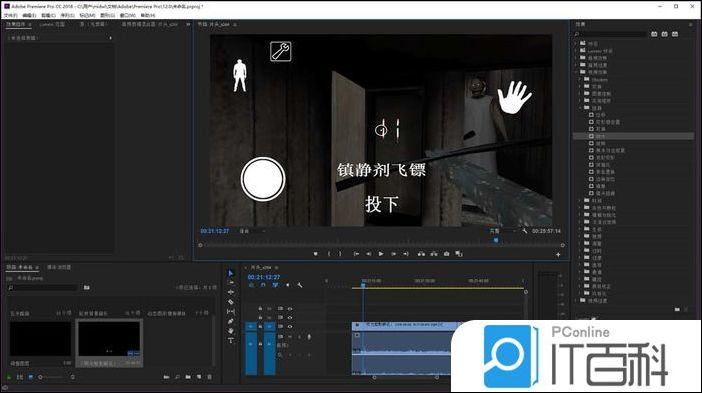Toggle lock on second video track

tap(260, 317)
